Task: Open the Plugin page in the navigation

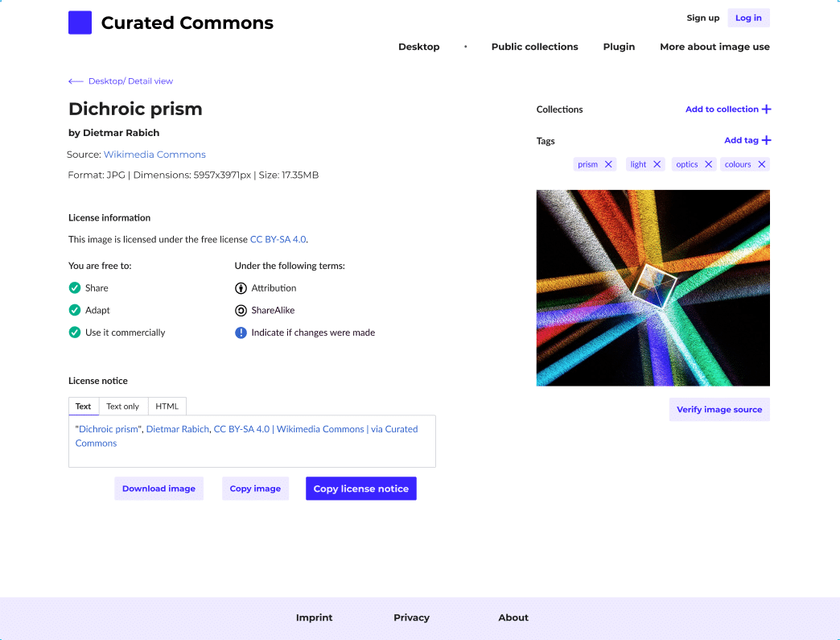Action: pos(619,47)
